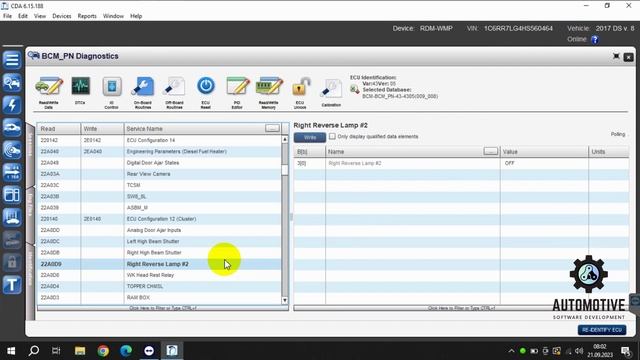Pin the BCM_PN Diagnostics panel
The width and height of the screenshot is (640, 360).
click(x=616, y=56)
